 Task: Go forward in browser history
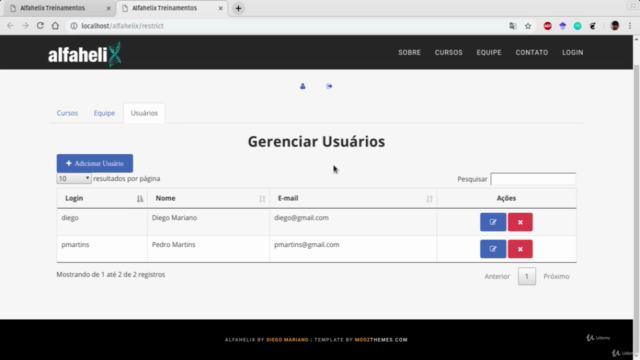(25, 26)
